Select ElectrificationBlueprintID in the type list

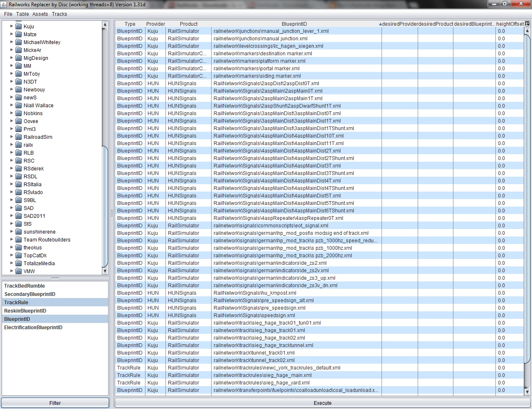click(x=55, y=328)
